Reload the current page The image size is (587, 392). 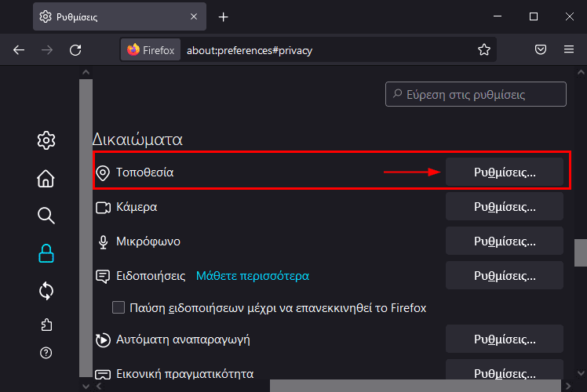tap(75, 49)
